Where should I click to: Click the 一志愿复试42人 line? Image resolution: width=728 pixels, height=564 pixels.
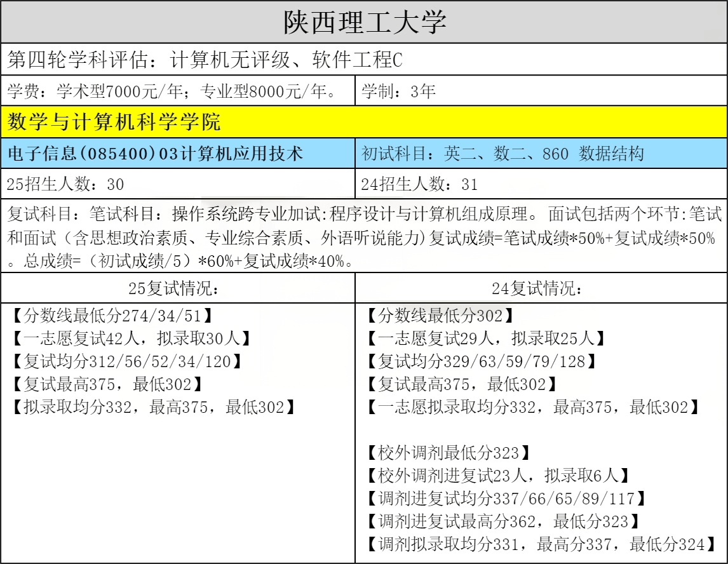(130, 339)
